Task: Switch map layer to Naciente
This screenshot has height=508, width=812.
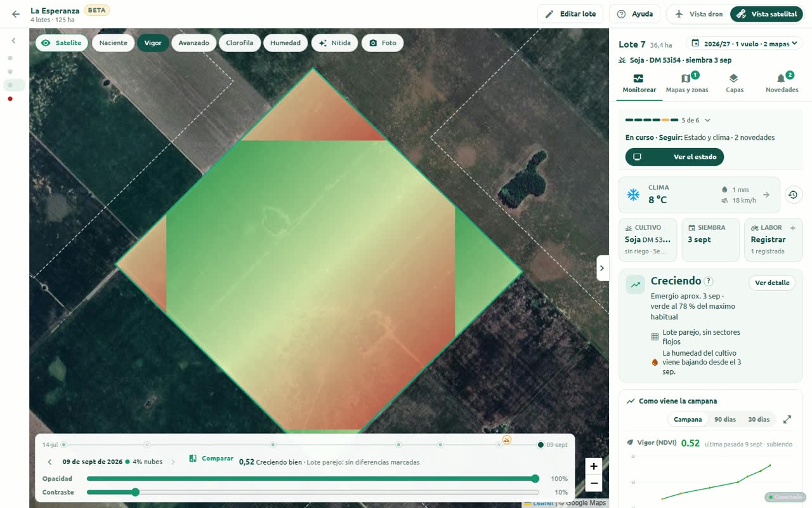Action: (113, 43)
